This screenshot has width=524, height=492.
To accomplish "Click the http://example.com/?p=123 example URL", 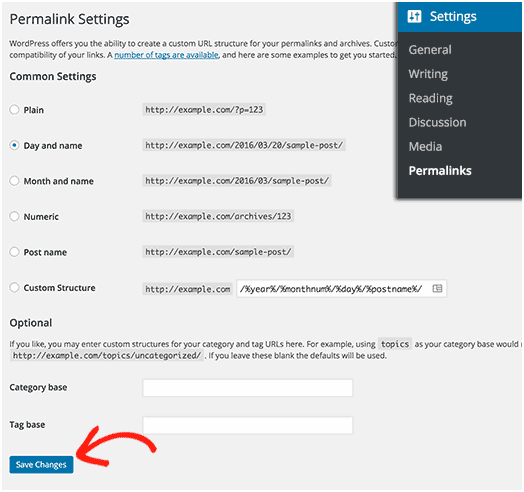I will 204,110.
